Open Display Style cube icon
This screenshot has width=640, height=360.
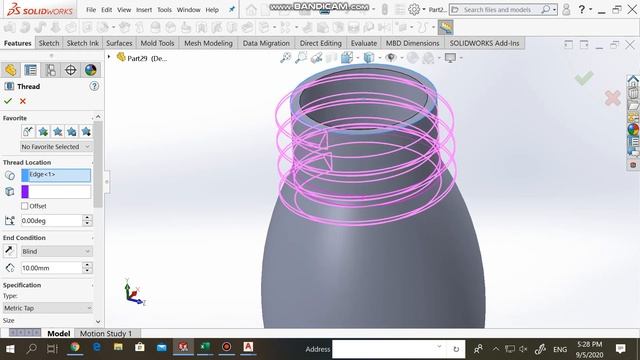click(x=369, y=58)
